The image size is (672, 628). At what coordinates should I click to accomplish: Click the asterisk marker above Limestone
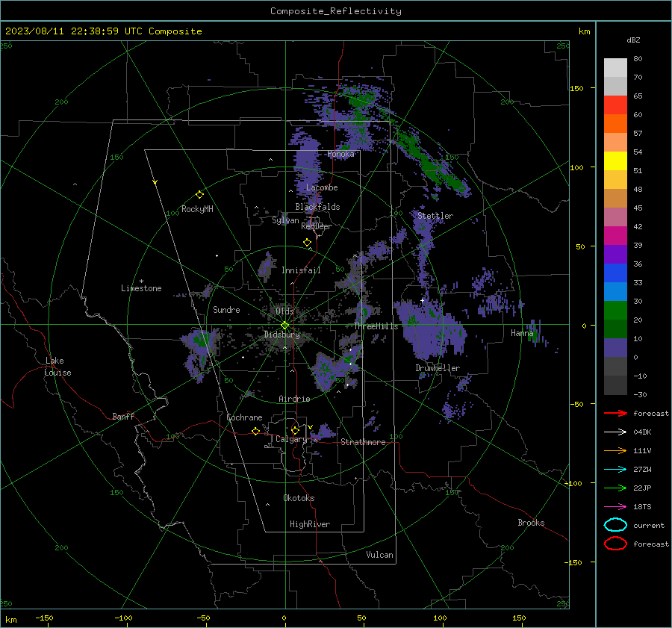[141, 282]
